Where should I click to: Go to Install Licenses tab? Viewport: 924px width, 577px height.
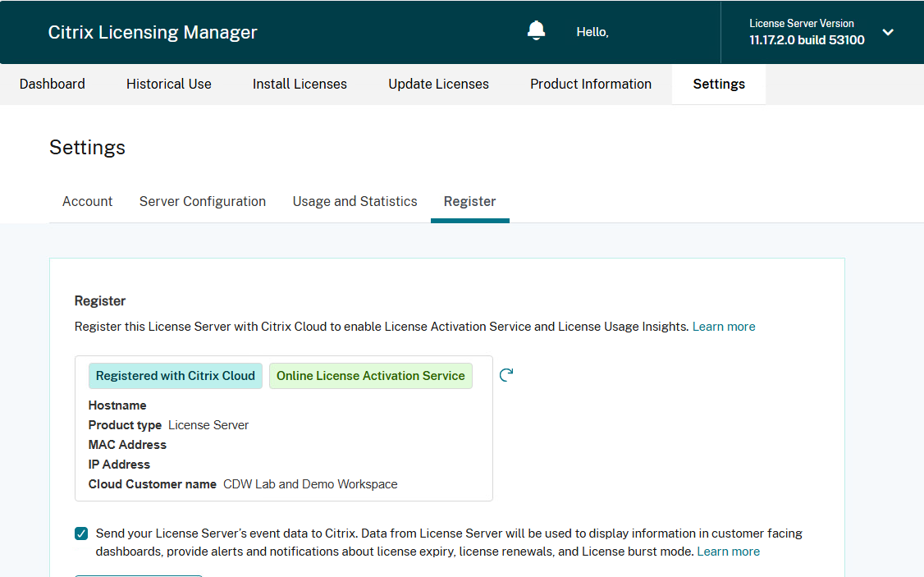300,84
